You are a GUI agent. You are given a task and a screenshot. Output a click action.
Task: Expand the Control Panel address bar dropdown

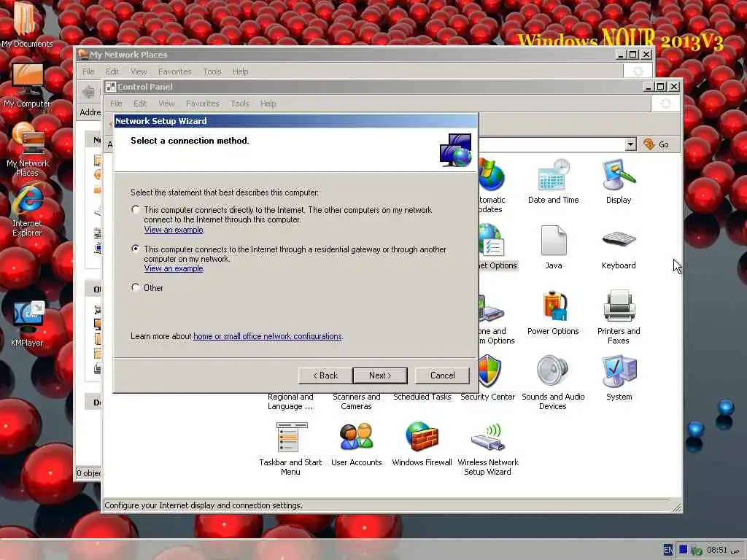pyautogui.click(x=631, y=144)
